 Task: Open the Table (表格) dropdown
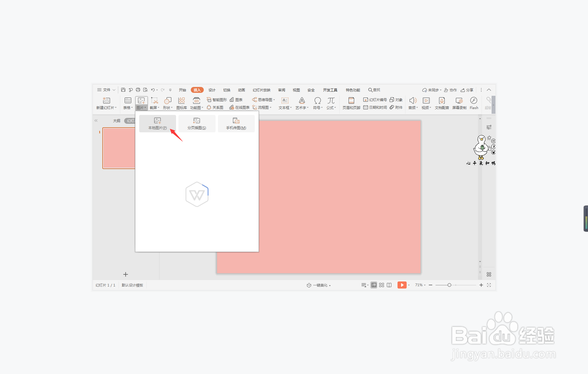click(128, 103)
